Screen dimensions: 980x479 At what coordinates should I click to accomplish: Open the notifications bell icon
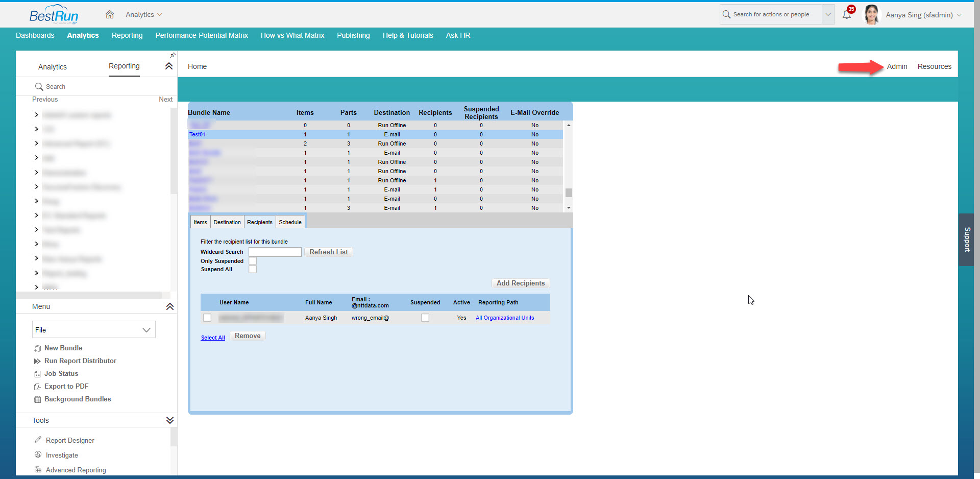(x=846, y=15)
